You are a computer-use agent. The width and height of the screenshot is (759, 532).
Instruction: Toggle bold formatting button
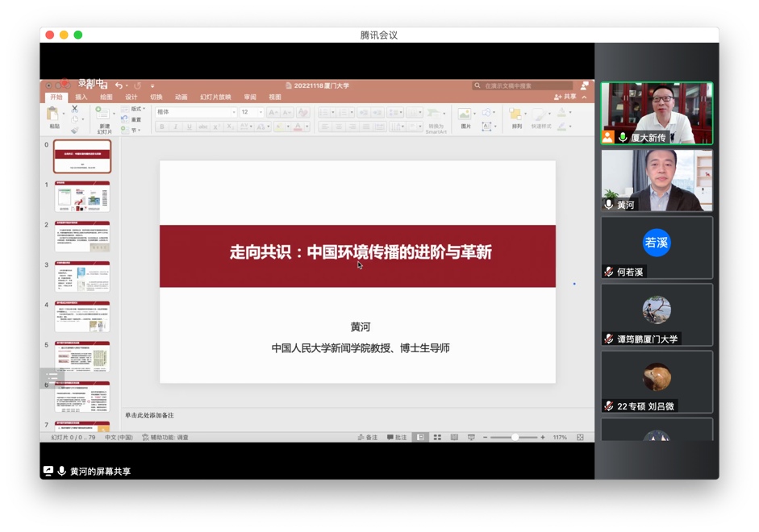tap(162, 127)
